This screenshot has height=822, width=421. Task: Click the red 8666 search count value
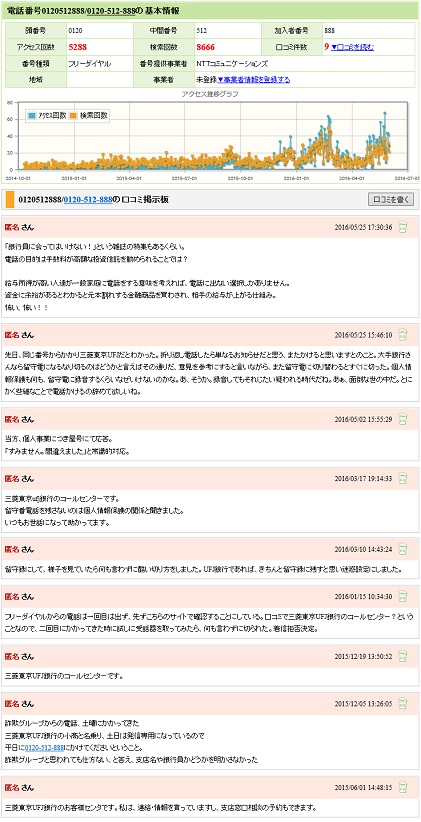pos(206,47)
